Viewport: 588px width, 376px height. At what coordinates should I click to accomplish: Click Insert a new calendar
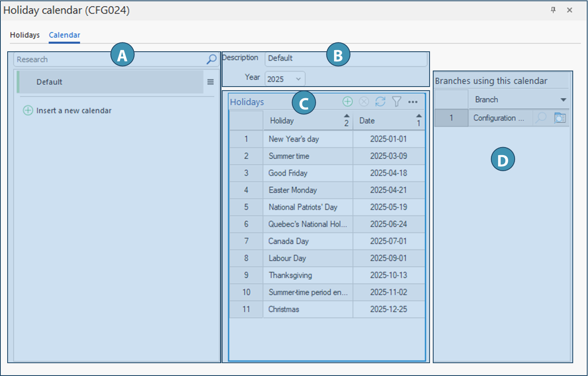click(x=73, y=111)
